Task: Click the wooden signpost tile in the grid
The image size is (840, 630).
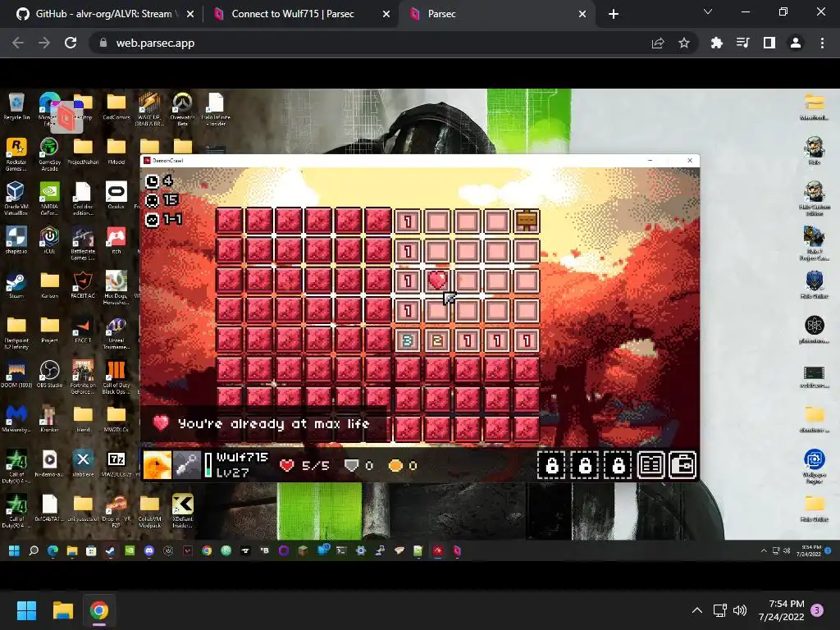Action: click(x=527, y=221)
